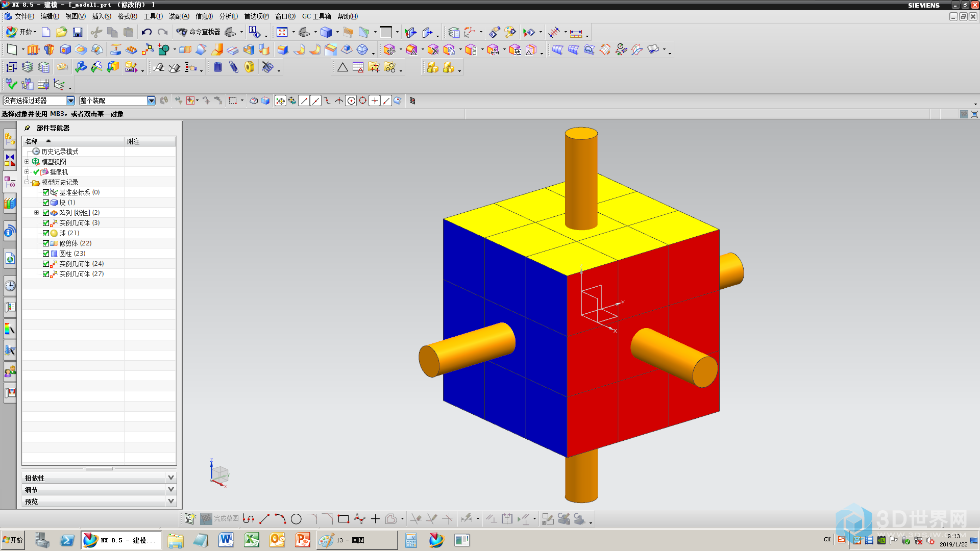Open the Assembly Navigator sidebar tab
The height and width of the screenshot is (551, 980).
click(10, 138)
